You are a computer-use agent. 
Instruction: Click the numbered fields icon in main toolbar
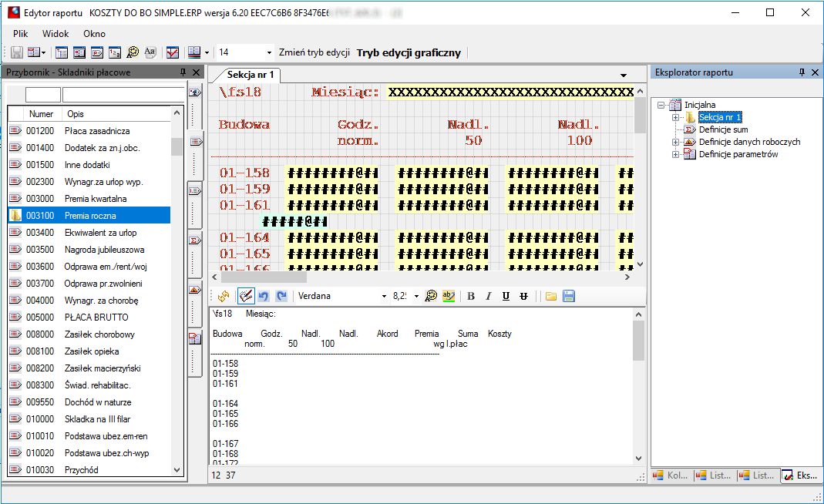coord(115,52)
